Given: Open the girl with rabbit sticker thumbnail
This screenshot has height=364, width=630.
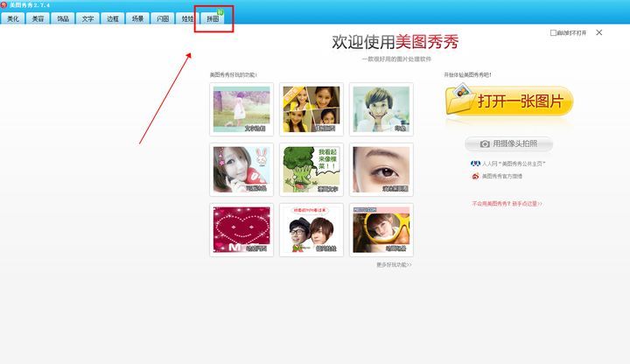Looking at the screenshot, I should [241, 170].
